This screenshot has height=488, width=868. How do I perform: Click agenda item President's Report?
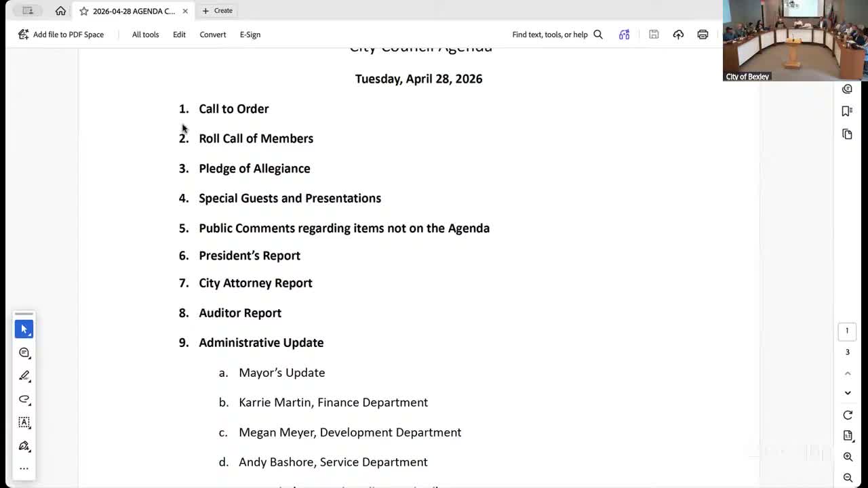pos(250,256)
